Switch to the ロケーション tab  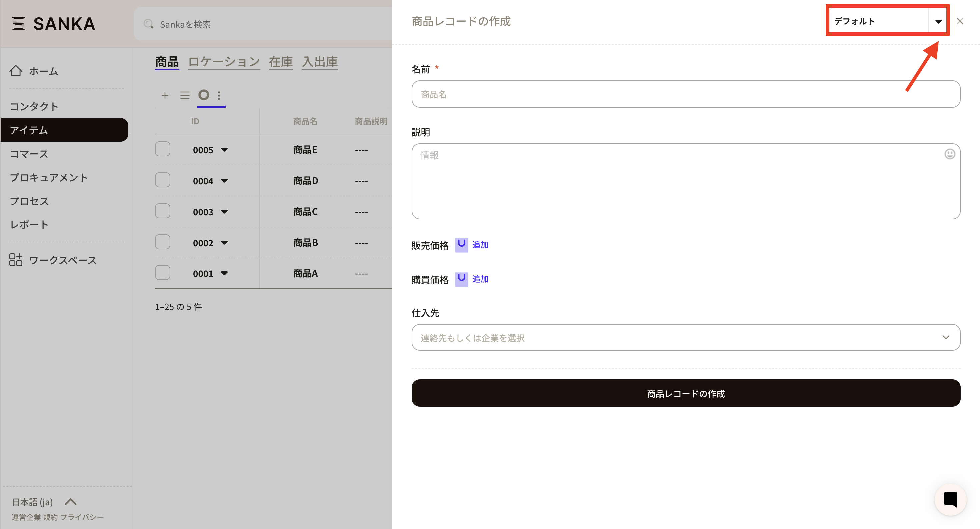tap(224, 62)
